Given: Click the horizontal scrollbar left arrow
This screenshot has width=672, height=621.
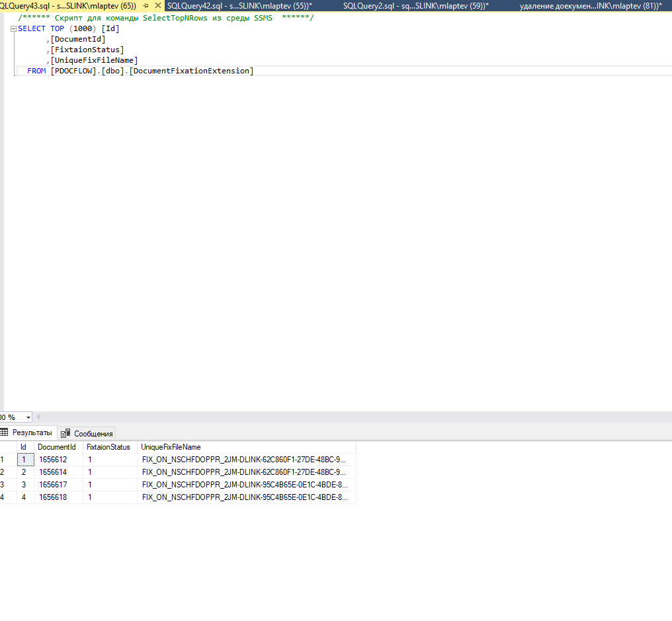Looking at the screenshot, I should [38, 417].
